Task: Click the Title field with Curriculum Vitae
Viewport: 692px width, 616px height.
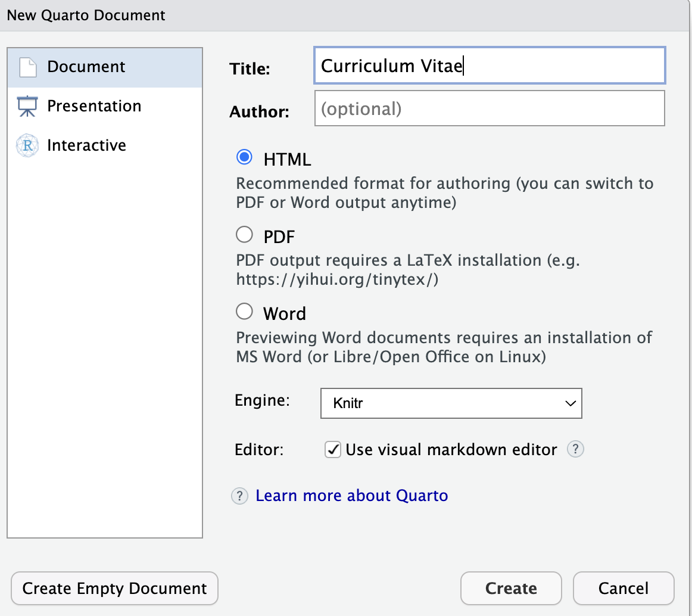Action: [x=489, y=66]
